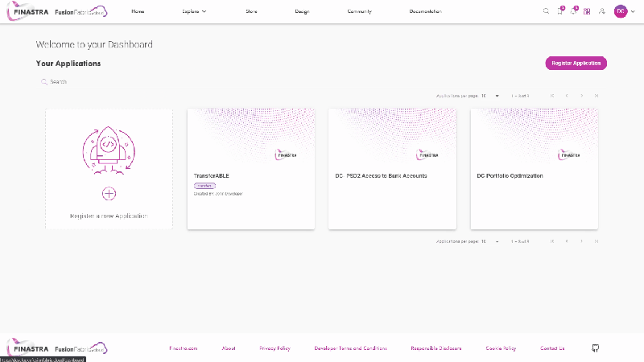Viewport: 644px width, 362px height.
Task: Click the Finastra FusionFabric.cloud footer logo
Action: (x=57, y=348)
